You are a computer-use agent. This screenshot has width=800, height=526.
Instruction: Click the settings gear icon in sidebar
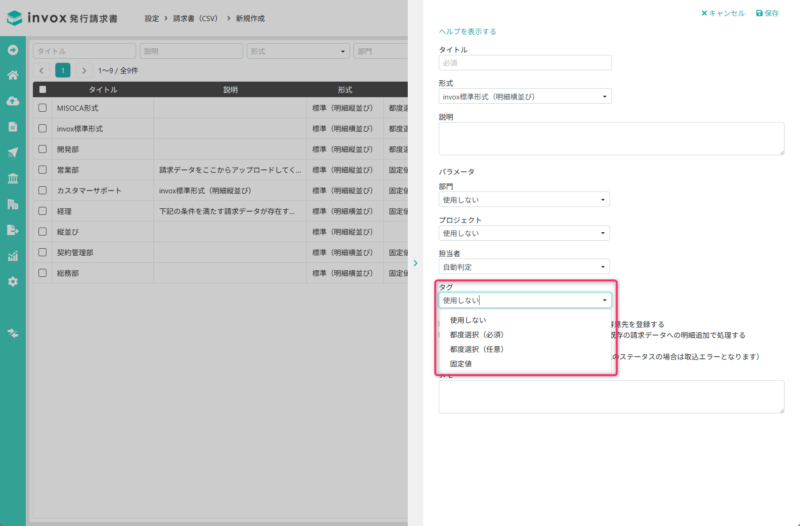pos(13,281)
